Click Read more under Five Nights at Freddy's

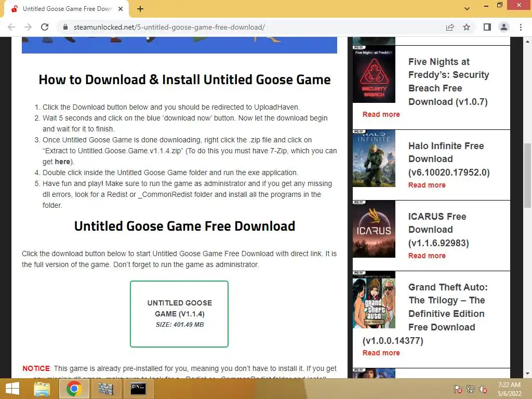381,114
